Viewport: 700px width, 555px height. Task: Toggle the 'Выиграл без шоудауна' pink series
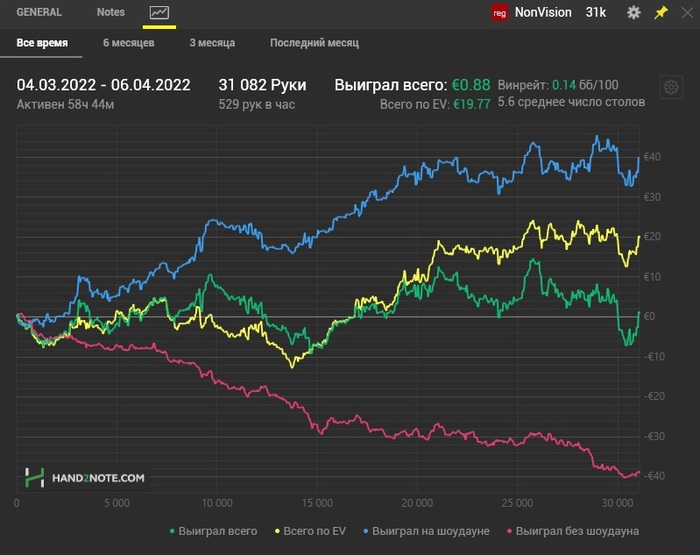(x=574, y=531)
